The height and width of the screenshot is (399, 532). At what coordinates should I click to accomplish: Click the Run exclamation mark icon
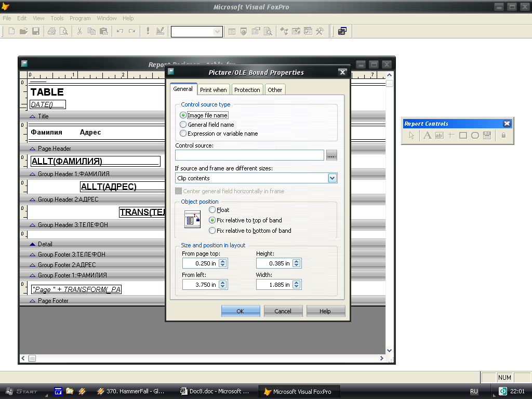[148, 31]
